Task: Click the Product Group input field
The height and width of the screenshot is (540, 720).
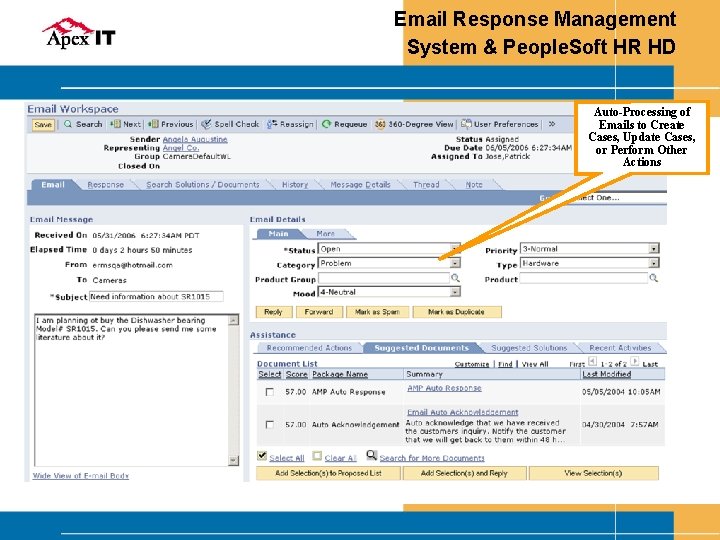Action: (x=384, y=278)
